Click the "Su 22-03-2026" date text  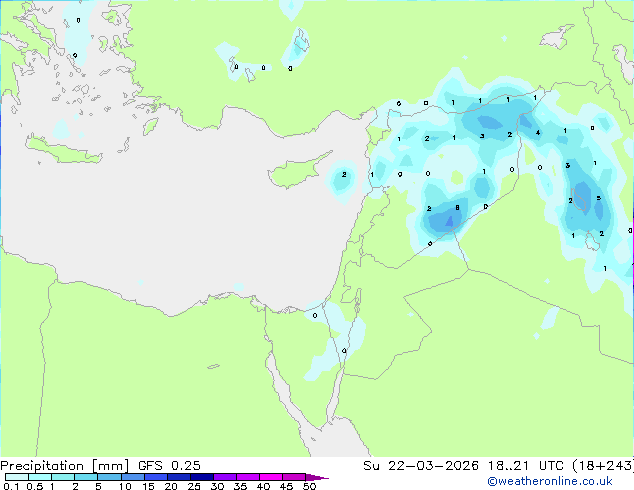421,466
